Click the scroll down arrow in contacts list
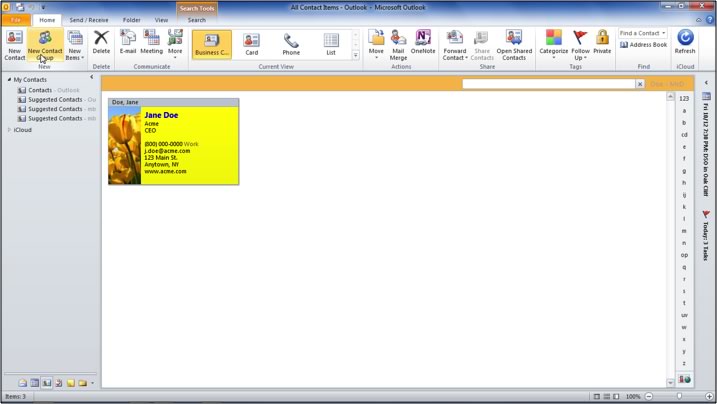Image resolution: width=717 pixels, height=404 pixels. point(670,383)
